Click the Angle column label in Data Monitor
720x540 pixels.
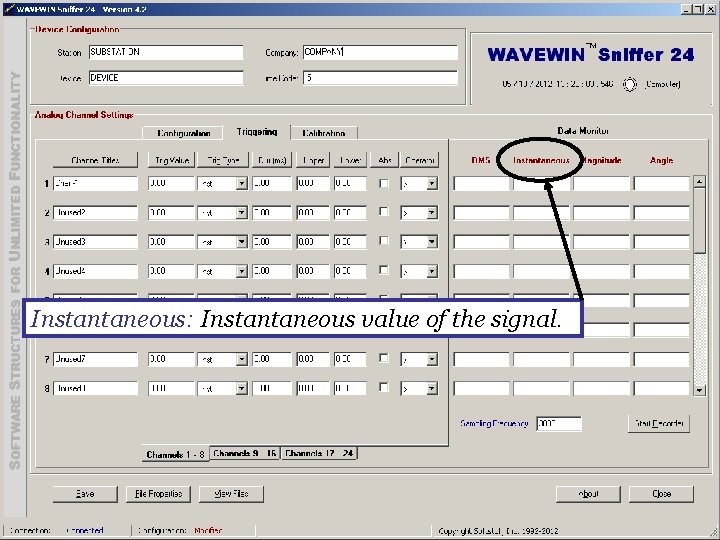[661, 160]
